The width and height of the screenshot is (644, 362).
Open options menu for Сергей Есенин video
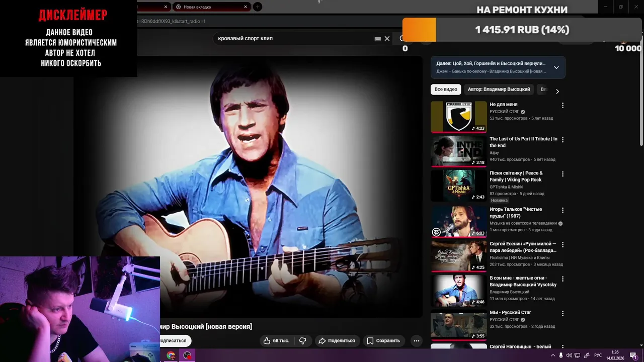coord(562,244)
